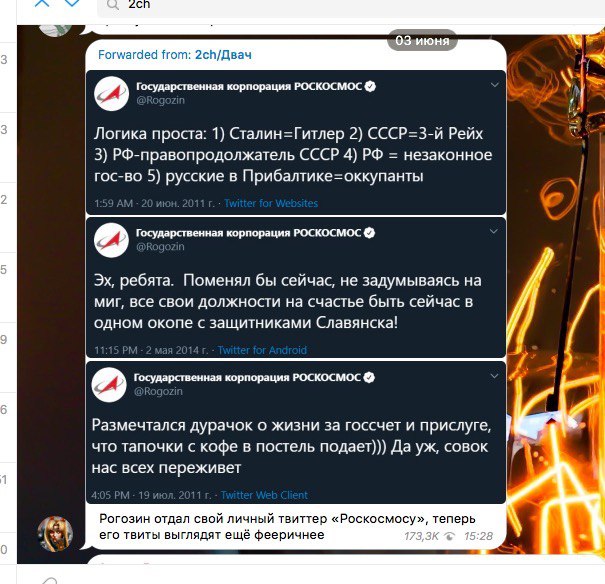
Task: Expand chevron menu on first tweet
Action: pyautogui.click(x=495, y=85)
